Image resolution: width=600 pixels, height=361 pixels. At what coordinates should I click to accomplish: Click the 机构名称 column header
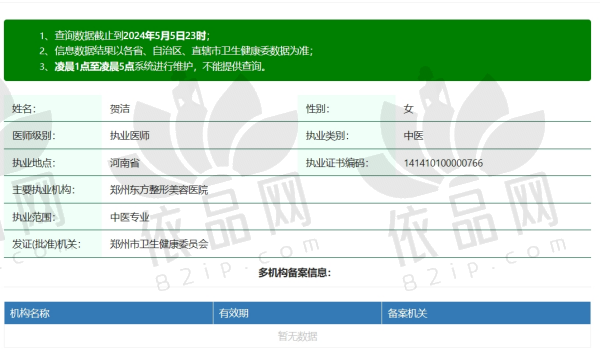(109, 313)
